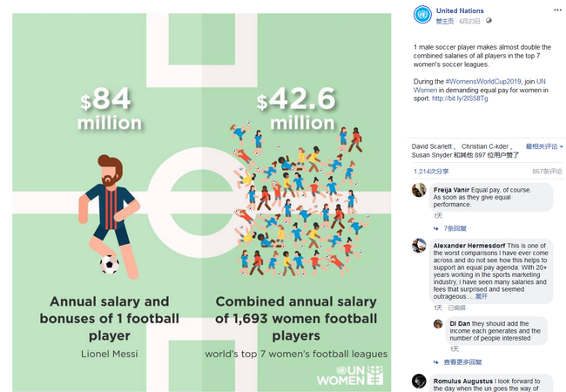Screen dimensions: 566x392
Task: Click Romulus Augustus's avatar
Action: pyautogui.click(x=420, y=382)
